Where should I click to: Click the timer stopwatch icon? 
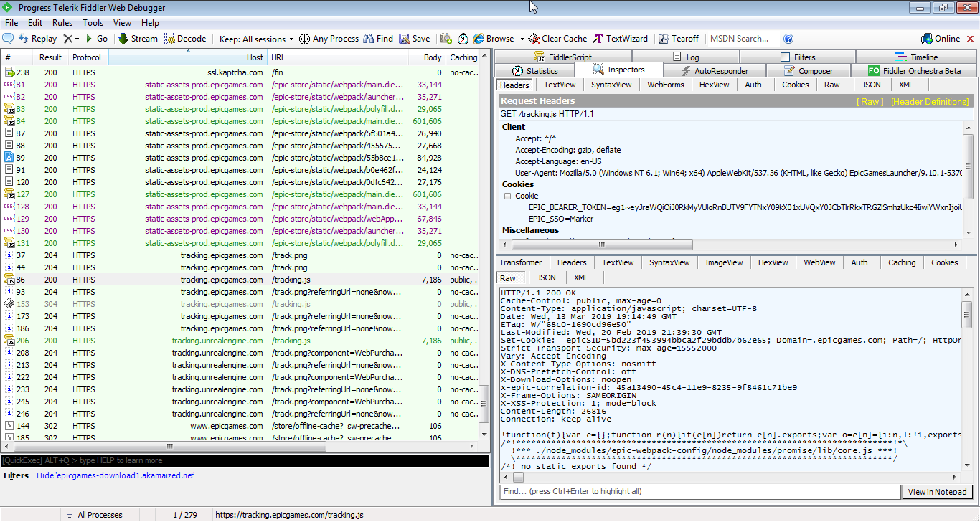463,39
